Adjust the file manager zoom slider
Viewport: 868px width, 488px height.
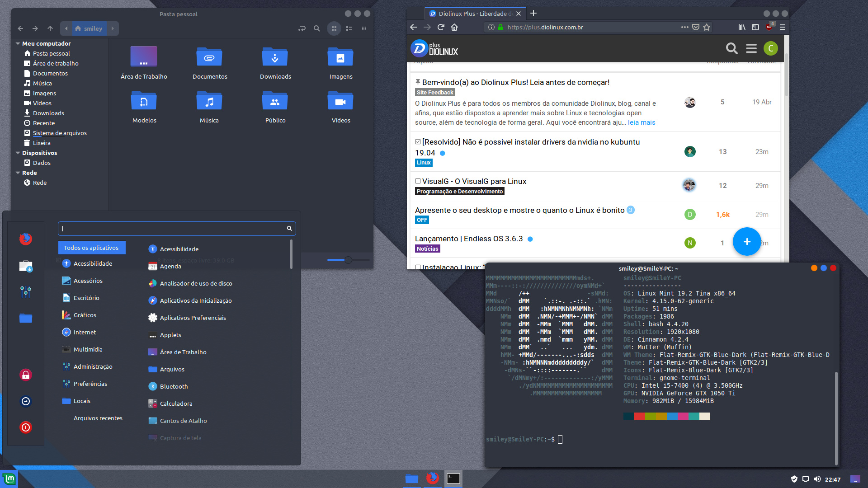click(348, 260)
